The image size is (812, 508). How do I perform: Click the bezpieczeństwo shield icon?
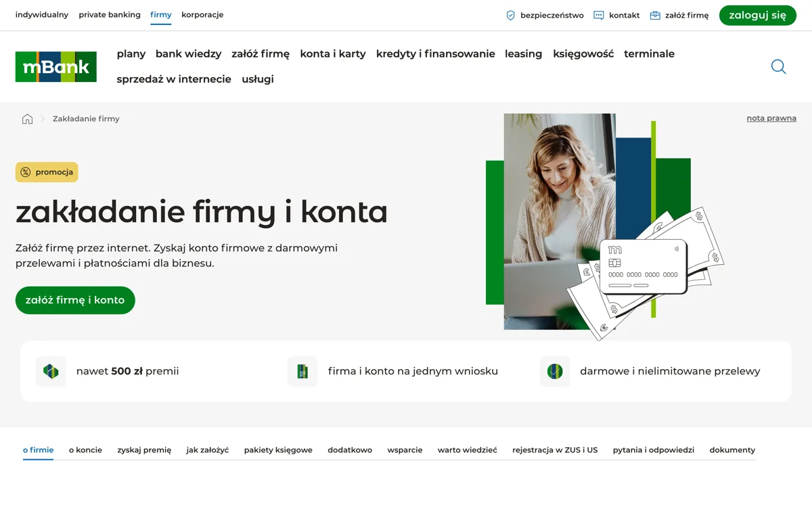(x=511, y=15)
